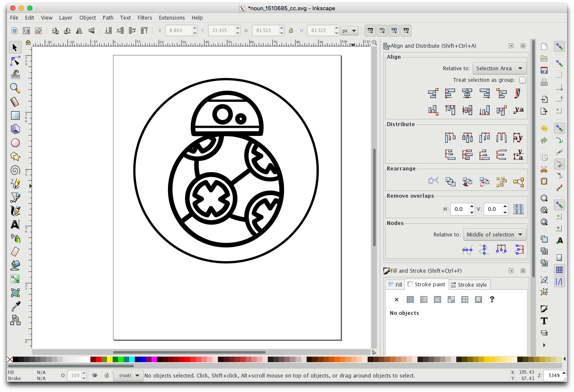Choose the Paint Bucket tool

point(15,265)
